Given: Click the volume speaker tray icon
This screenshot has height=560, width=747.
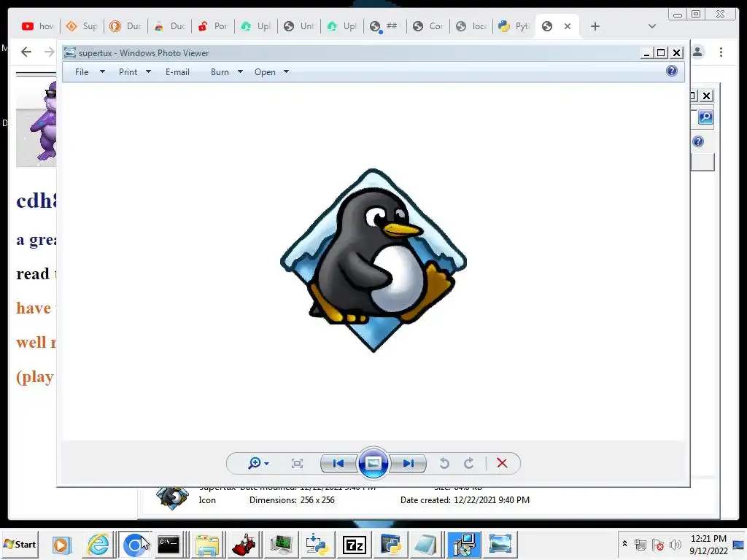Looking at the screenshot, I should (675, 545).
